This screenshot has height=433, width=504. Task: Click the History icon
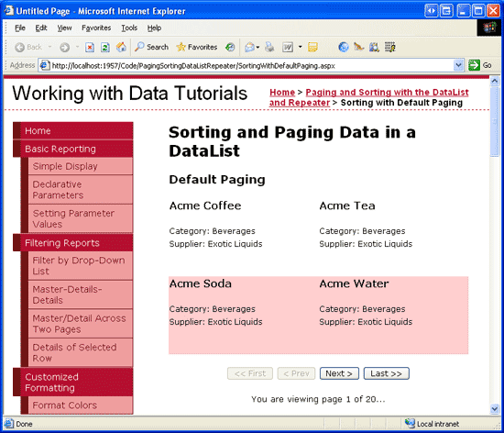click(230, 48)
